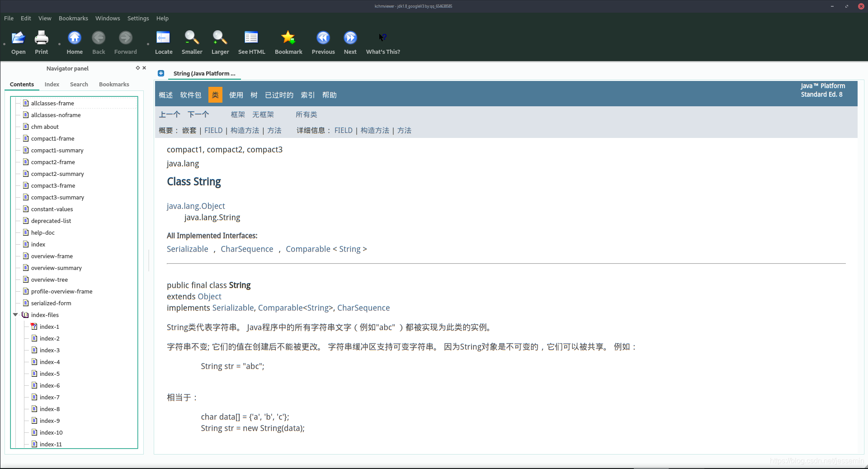View page source with See HTML
This screenshot has height=469, width=868.
click(x=251, y=43)
